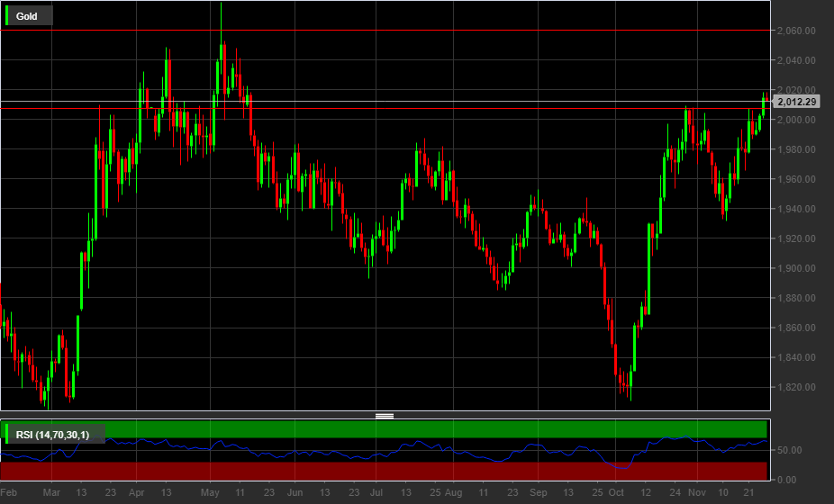Click the 1,940.00 price axis label
Image resolution: width=834 pixels, height=504 pixels.
click(x=796, y=209)
